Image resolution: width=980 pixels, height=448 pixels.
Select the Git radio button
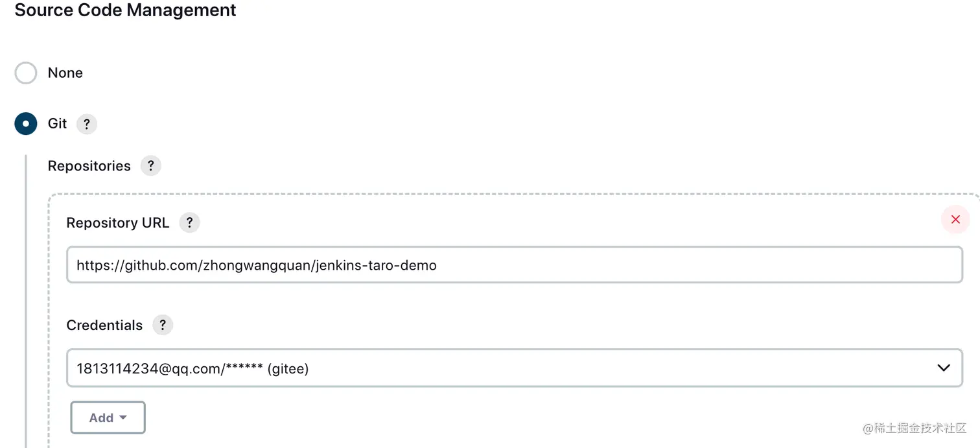[26, 124]
